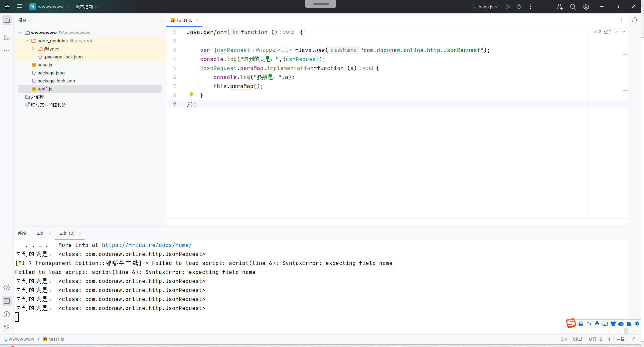644x347 pixels.
Task: Show more tool windows ellipsis
Action: pos(7,51)
